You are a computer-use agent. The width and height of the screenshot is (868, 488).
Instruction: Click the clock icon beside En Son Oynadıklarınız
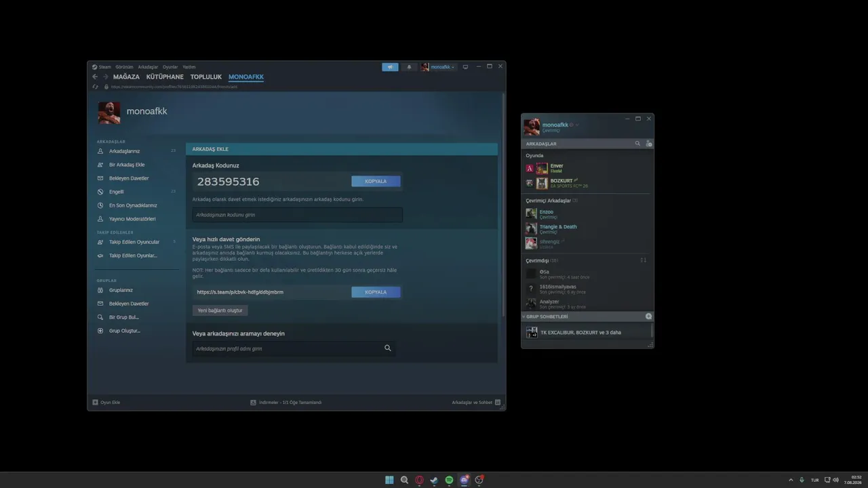point(100,205)
